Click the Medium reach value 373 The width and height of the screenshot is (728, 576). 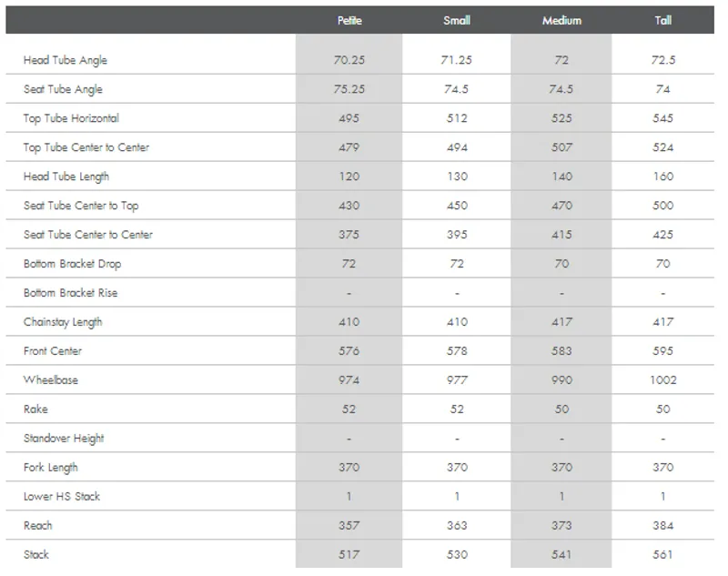click(561, 526)
